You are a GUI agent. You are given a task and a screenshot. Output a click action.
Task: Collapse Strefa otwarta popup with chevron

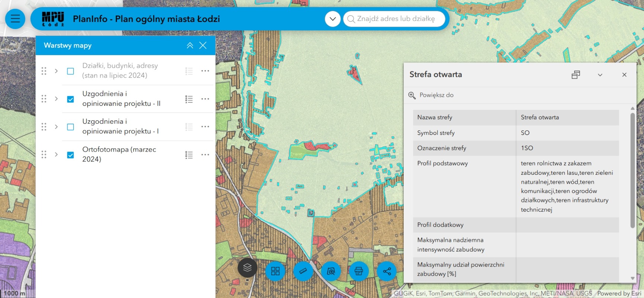(600, 75)
